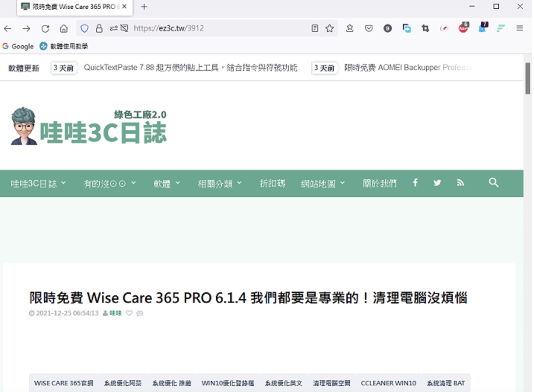
Task: Expand the 軟體 dropdown menu
Action: tap(167, 183)
